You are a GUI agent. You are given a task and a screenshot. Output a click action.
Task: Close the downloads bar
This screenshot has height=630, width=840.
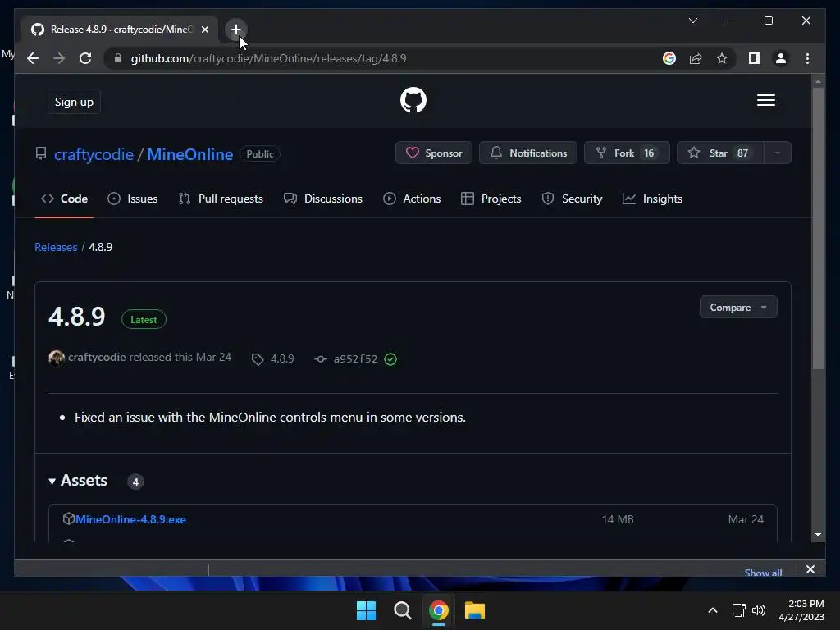(x=810, y=569)
